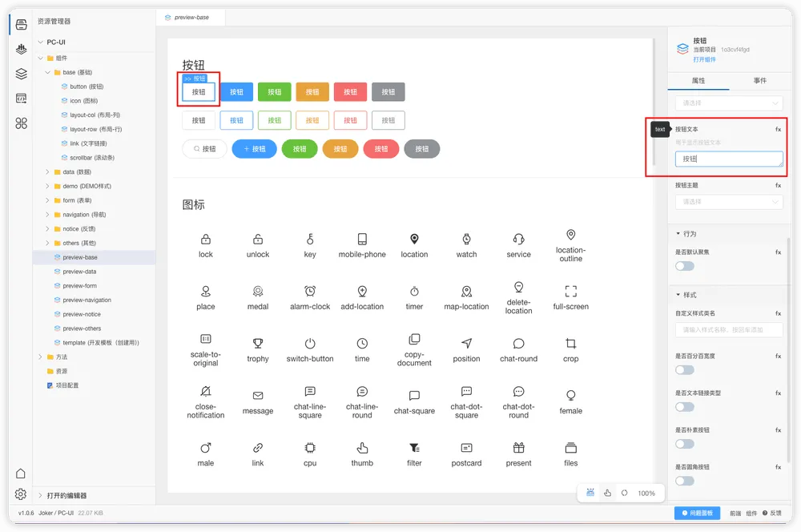Click the 问题面板 button

coord(696,512)
